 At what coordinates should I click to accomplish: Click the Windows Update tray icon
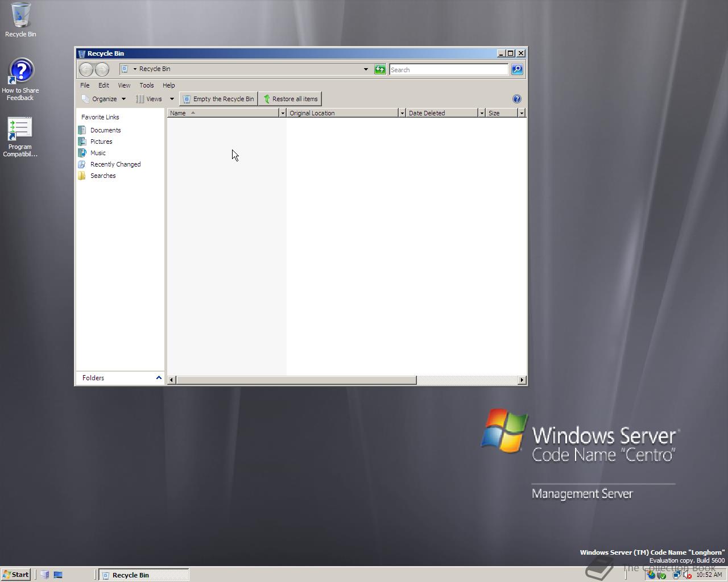coord(651,575)
